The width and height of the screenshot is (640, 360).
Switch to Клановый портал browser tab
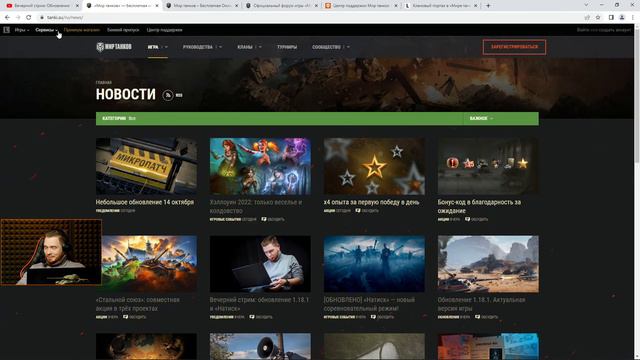coord(440,6)
